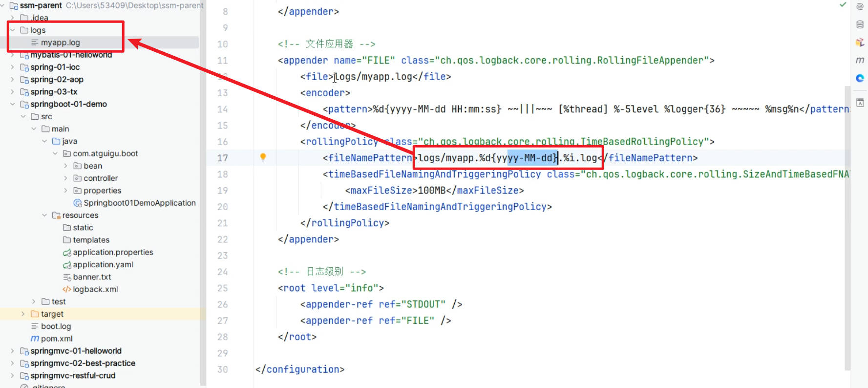The image size is (868, 388).
Task: Expand the target folder
Action: [23, 314]
